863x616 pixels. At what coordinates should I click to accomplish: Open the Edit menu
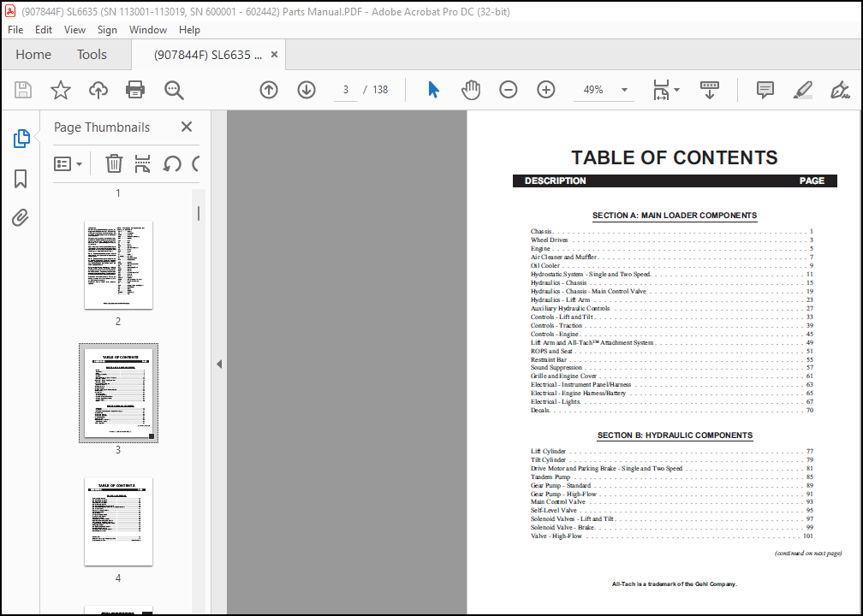tap(44, 30)
